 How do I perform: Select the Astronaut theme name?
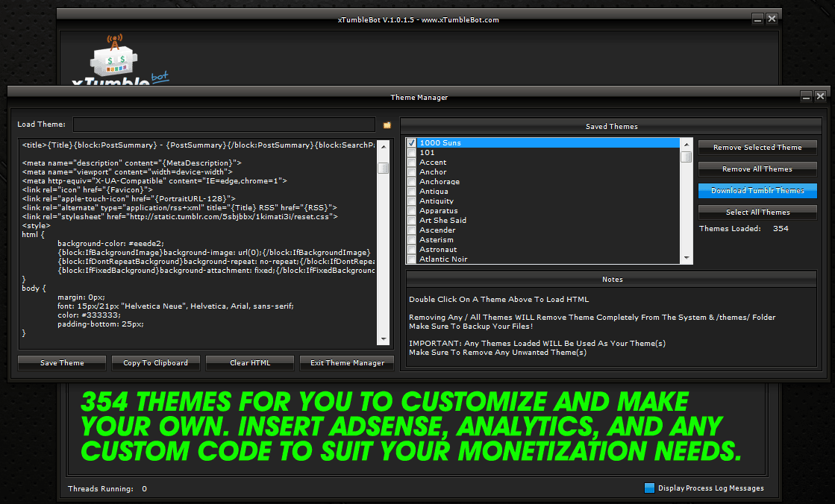438,250
